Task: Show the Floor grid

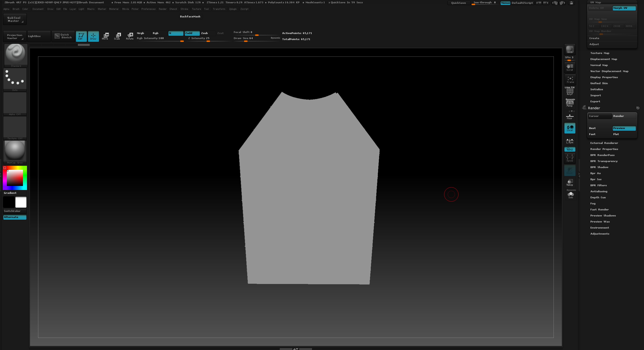Action: pyautogui.click(x=570, y=116)
